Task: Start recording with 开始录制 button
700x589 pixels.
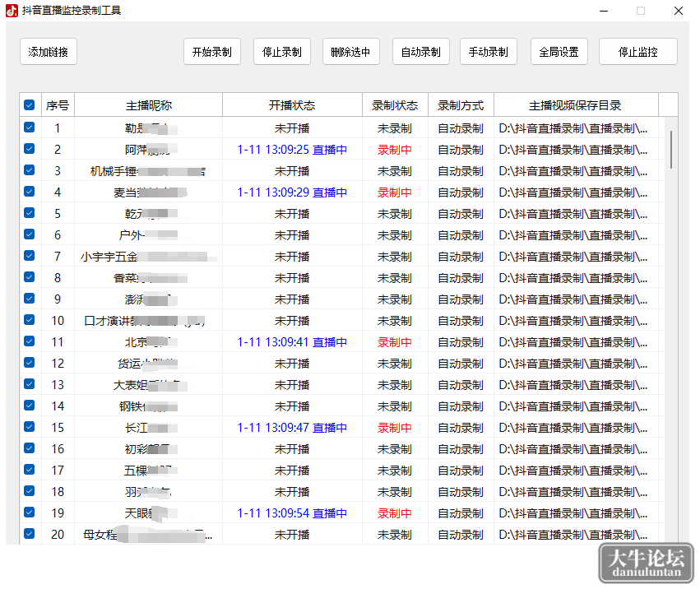Action: (x=212, y=52)
